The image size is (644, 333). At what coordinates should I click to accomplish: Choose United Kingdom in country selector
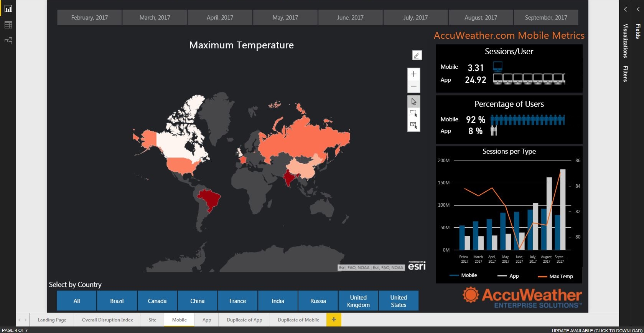[x=358, y=301]
